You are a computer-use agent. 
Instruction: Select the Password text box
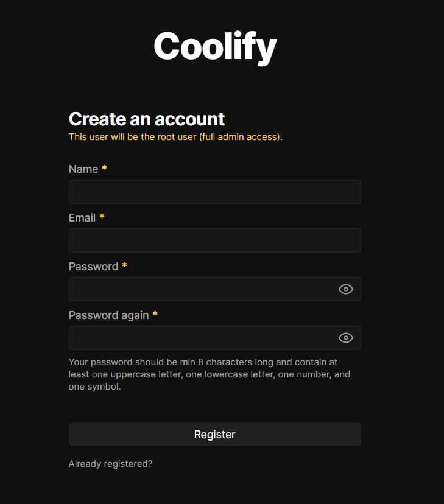click(x=202, y=289)
